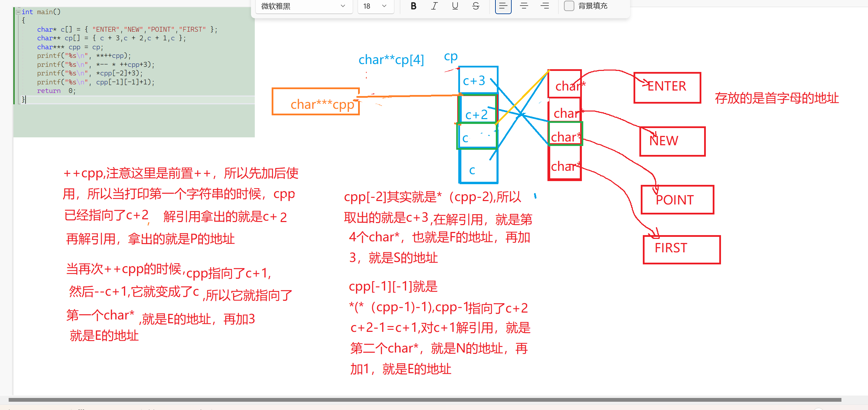Click the text '就是E的地址' at bottom left
The height and width of the screenshot is (410, 868).
pos(104,335)
